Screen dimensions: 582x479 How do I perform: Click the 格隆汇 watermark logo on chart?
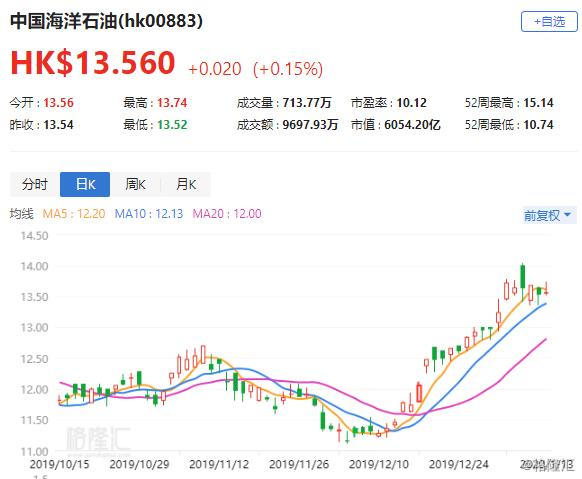[x=98, y=440]
